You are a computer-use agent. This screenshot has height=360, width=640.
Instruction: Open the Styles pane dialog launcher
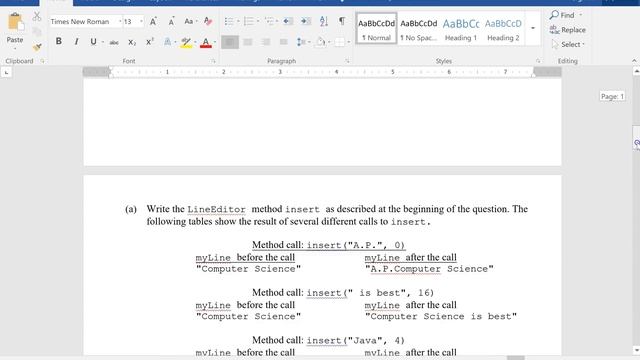[538, 61]
